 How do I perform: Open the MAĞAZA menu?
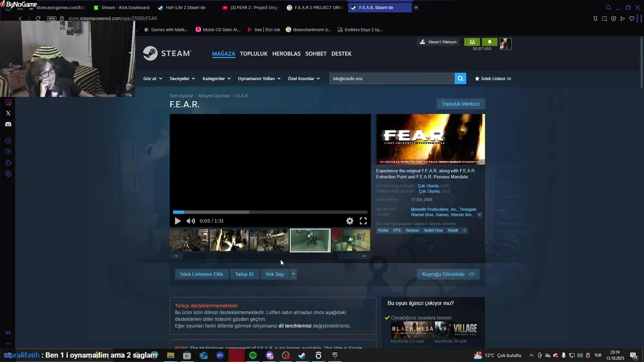point(223,54)
